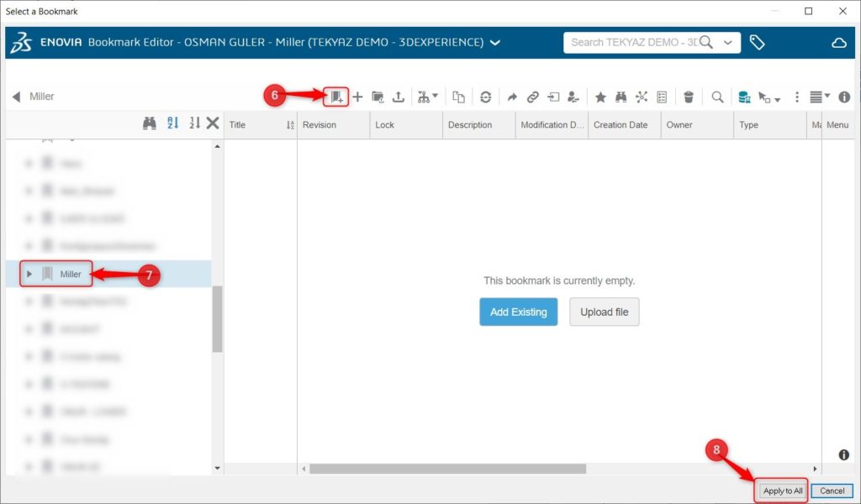The width and height of the screenshot is (861, 504).
Task: Click the New Bookmark toolbar icon
Action: [x=336, y=97]
